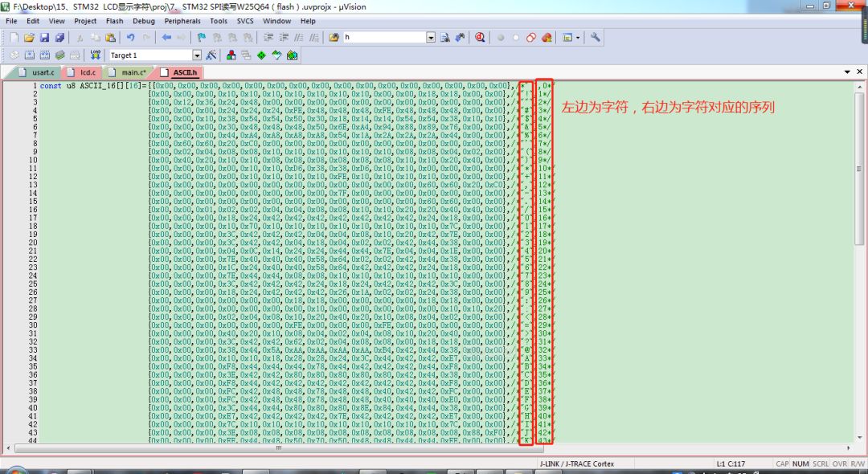
Task: Click the CAP indicator in status bar
Action: (782, 464)
